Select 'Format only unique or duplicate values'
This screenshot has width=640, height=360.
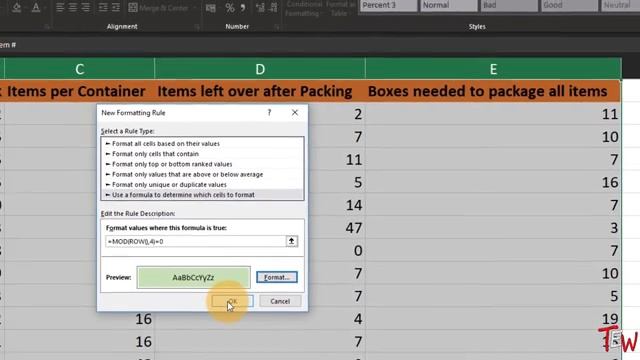[x=202, y=184]
